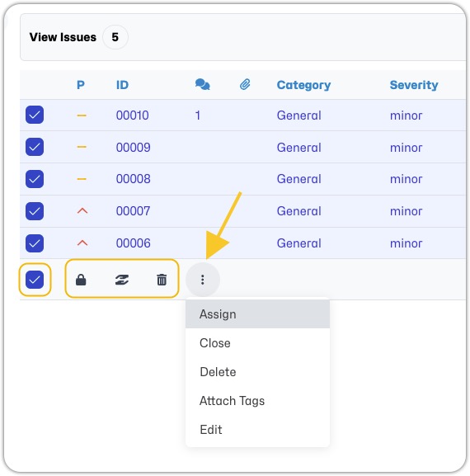Screen dimensions: 470x476
Task: Click the trash delete icon
Action: pyautogui.click(x=162, y=280)
